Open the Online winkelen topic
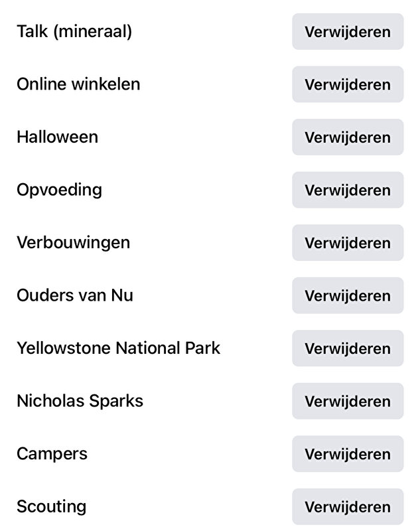The image size is (420, 531). (78, 84)
